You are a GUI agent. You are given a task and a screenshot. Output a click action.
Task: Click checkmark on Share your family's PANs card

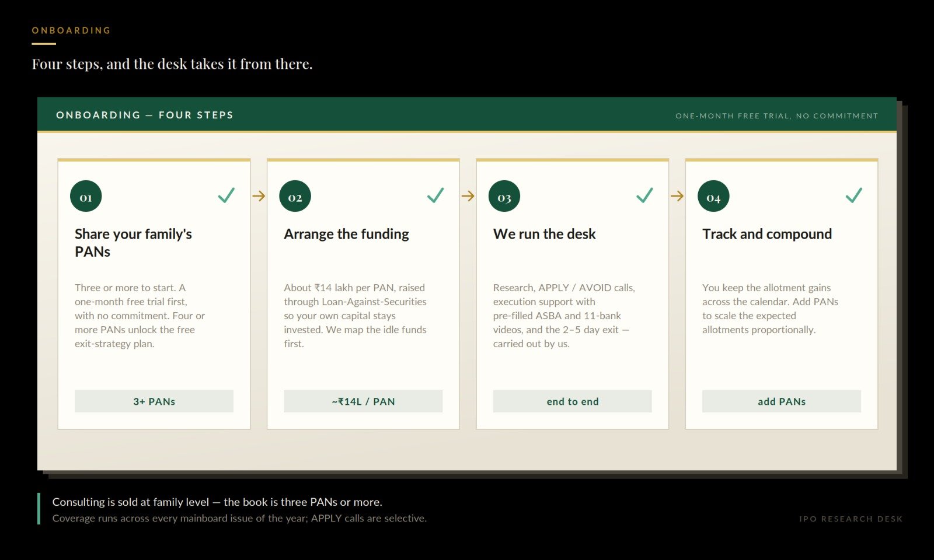click(226, 195)
